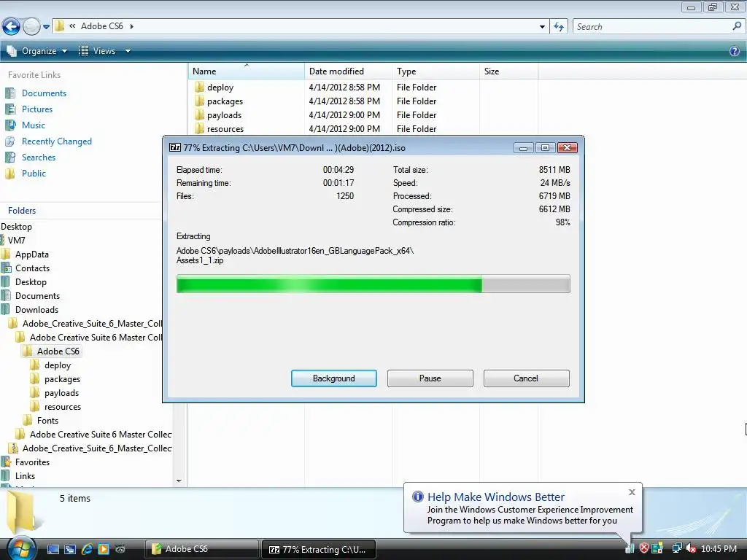Sort by Size column header
747x560 pixels.
(x=508, y=71)
